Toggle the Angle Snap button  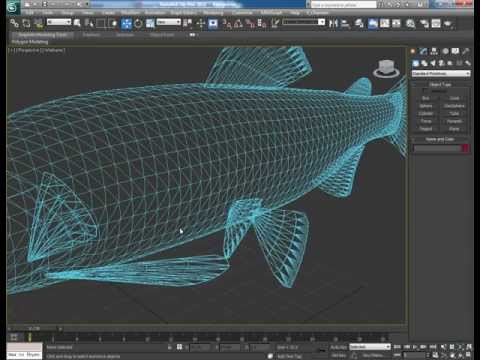[x=238, y=23]
